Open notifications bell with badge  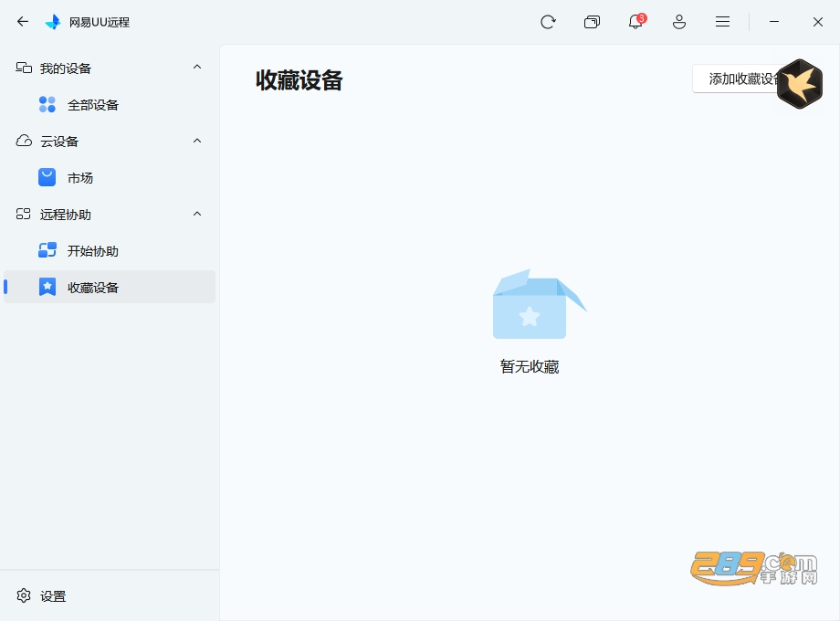(635, 21)
